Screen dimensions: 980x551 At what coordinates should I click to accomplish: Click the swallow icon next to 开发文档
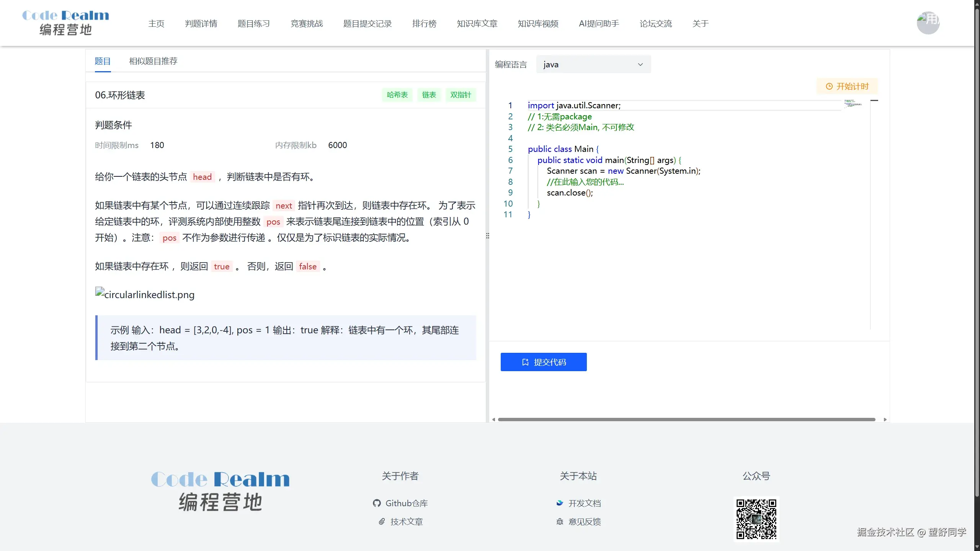pyautogui.click(x=560, y=503)
